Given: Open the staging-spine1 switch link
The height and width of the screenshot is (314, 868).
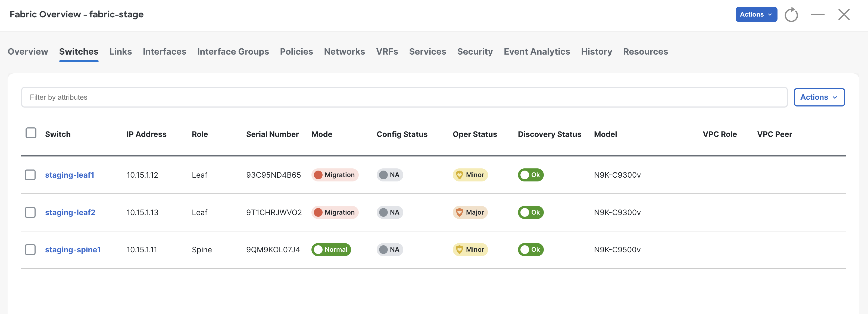Looking at the screenshot, I should pyautogui.click(x=73, y=250).
